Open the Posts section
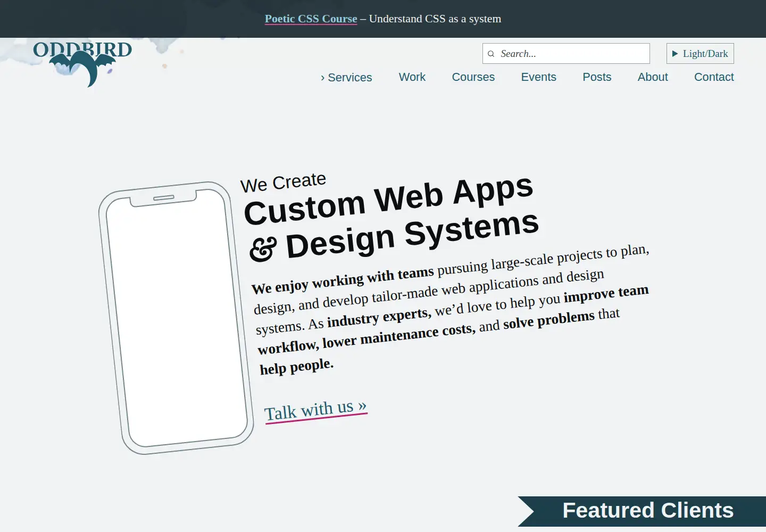This screenshot has width=766, height=532. pyautogui.click(x=597, y=77)
